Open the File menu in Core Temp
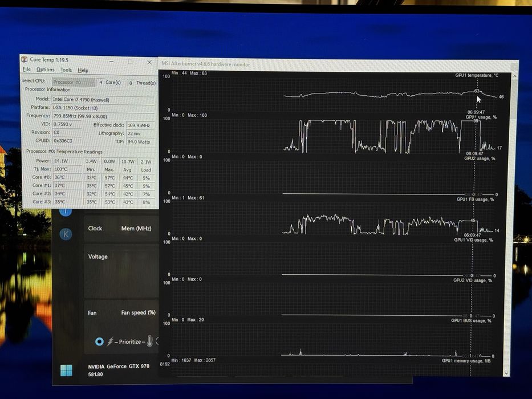 click(x=26, y=69)
